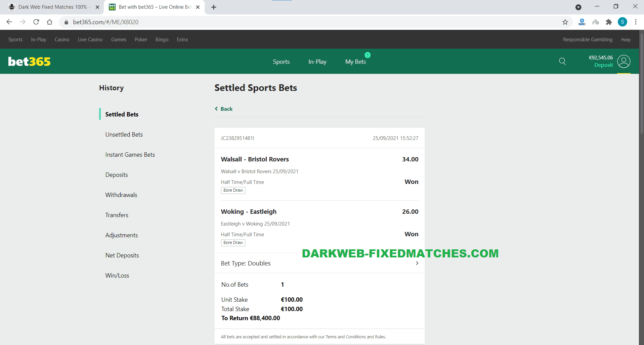
Task: Select Sports in the green header
Action: click(x=281, y=62)
